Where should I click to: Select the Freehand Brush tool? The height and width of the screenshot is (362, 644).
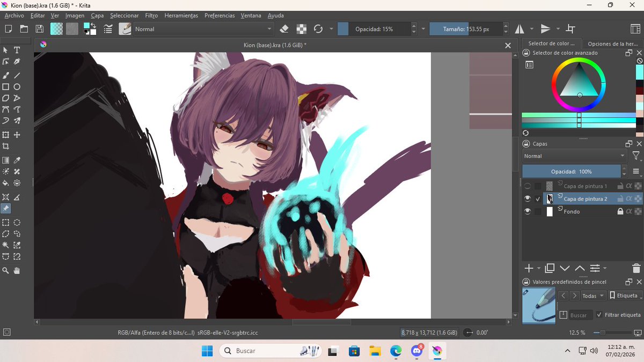tap(6, 75)
